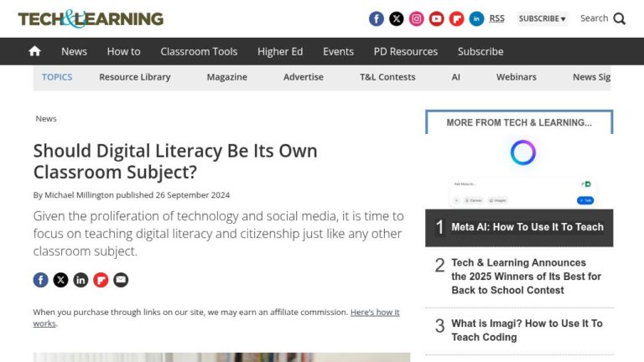Viewport: 644px width, 362px height.
Task: Share article on X below the summary
Action: [x=60, y=280]
